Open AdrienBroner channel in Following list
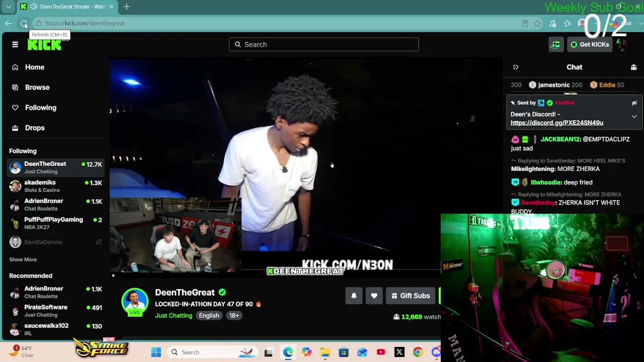Screen dimensions: 644x362 [x=55, y=205]
